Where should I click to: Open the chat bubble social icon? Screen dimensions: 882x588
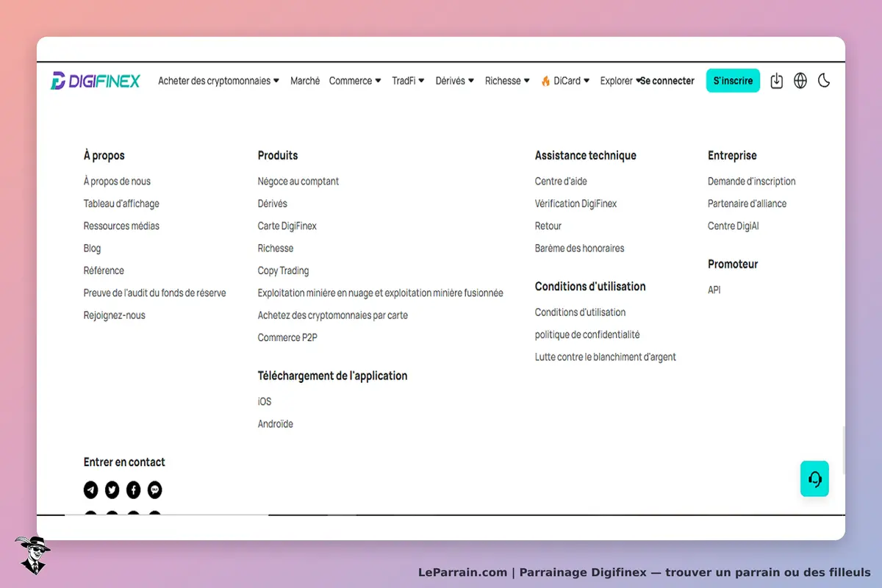[155, 490]
